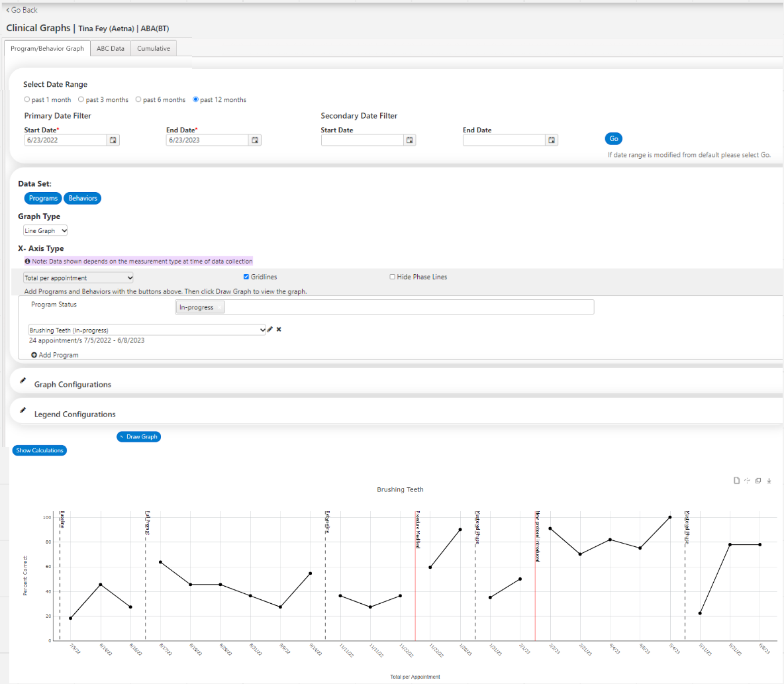The height and width of the screenshot is (684, 784).
Task: Open the data view document icon above graph
Action: (x=736, y=481)
